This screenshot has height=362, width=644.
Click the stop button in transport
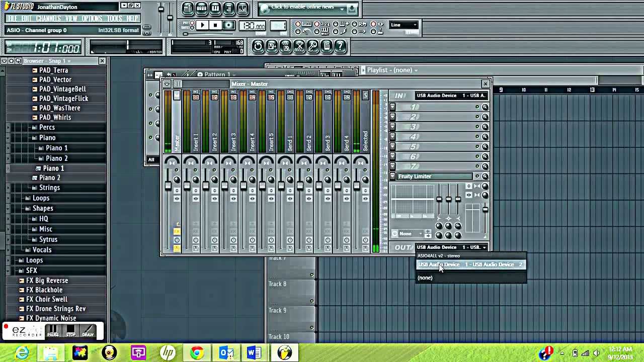click(215, 25)
